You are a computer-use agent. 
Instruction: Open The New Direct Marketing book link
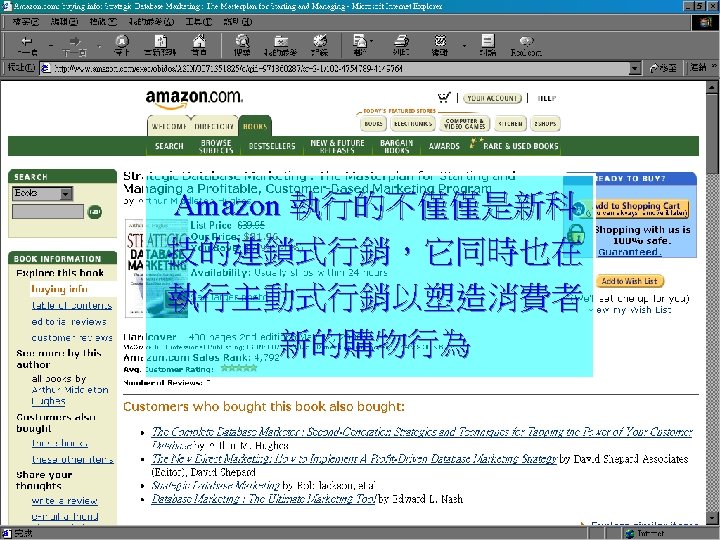click(x=354, y=459)
